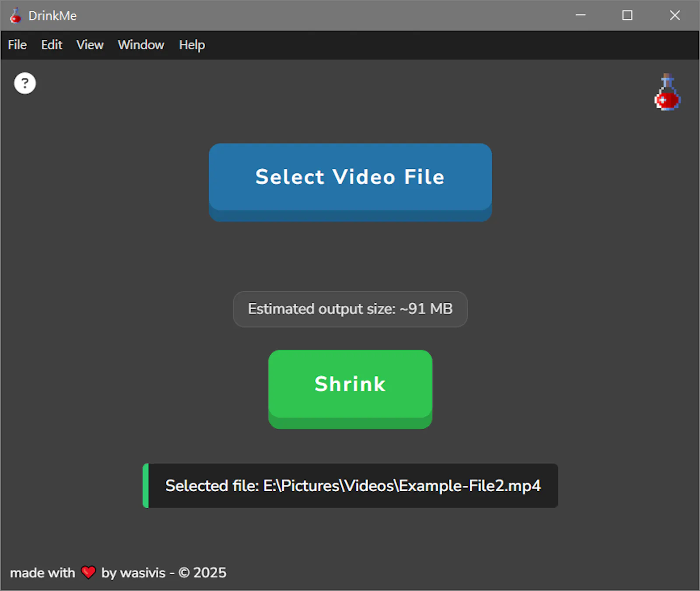Open the Edit menu
The image size is (700, 591).
tap(52, 45)
